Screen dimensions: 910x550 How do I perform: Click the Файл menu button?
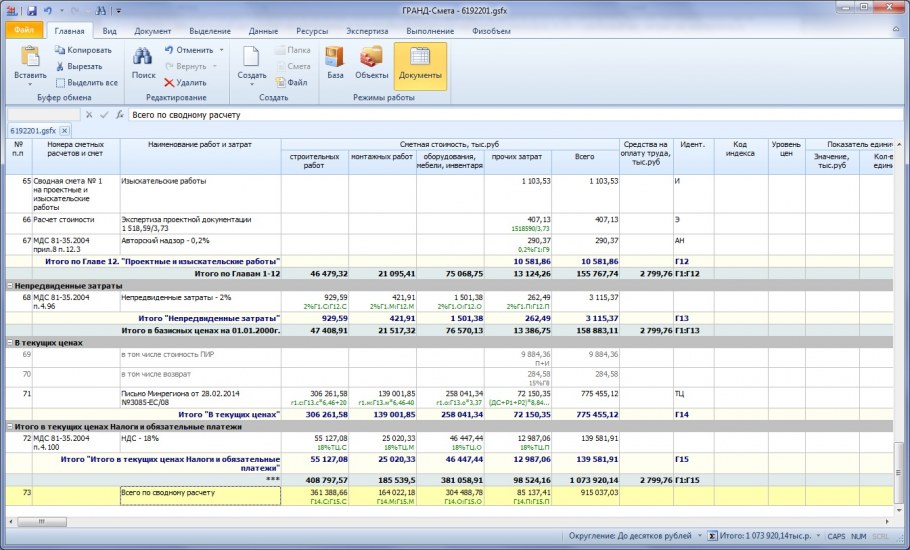(24, 31)
